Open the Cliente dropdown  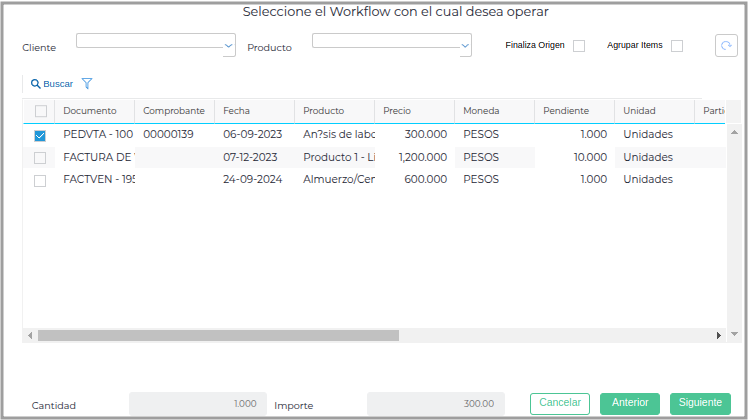coord(229,45)
